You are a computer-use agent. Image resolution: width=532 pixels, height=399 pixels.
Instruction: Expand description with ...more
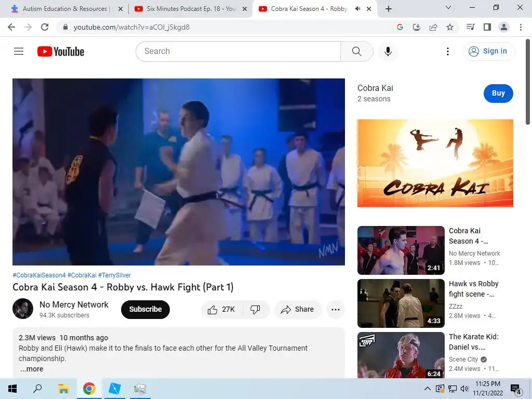click(x=32, y=369)
